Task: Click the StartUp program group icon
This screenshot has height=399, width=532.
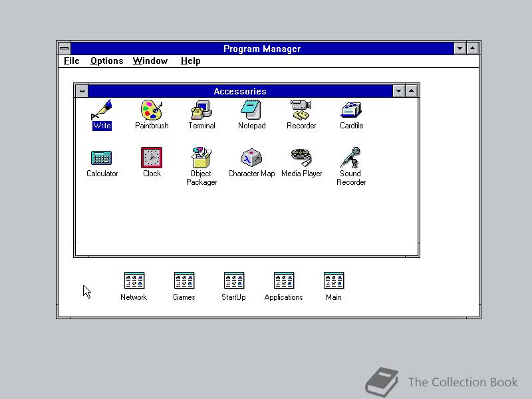Action: pos(234,281)
